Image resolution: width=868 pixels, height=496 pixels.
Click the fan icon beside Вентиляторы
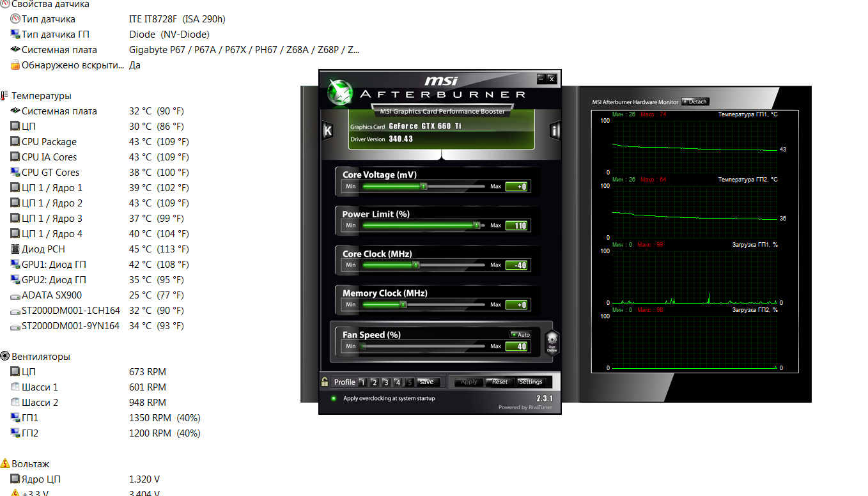[x=5, y=357]
